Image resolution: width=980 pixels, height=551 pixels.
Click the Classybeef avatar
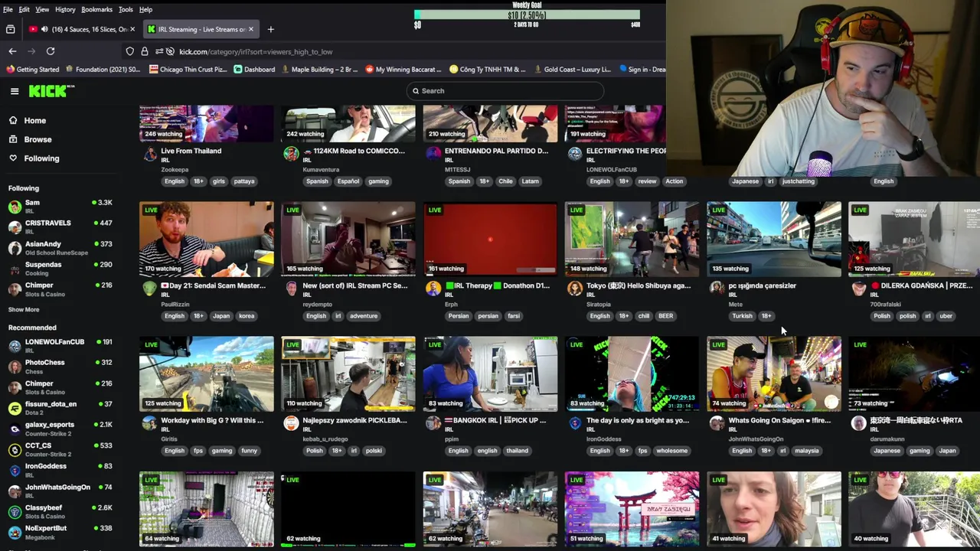click(x=15, y=511)
